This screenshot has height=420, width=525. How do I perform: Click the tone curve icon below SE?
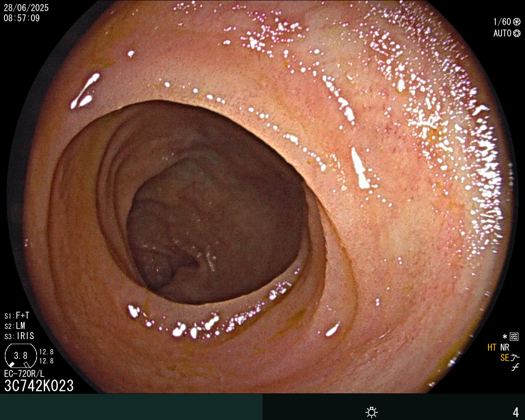coord(515,367)
